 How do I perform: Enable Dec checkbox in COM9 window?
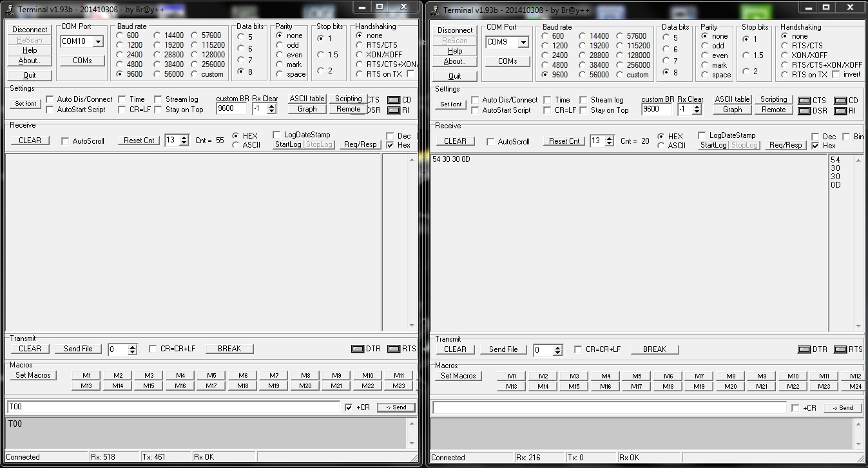(816, 137)
